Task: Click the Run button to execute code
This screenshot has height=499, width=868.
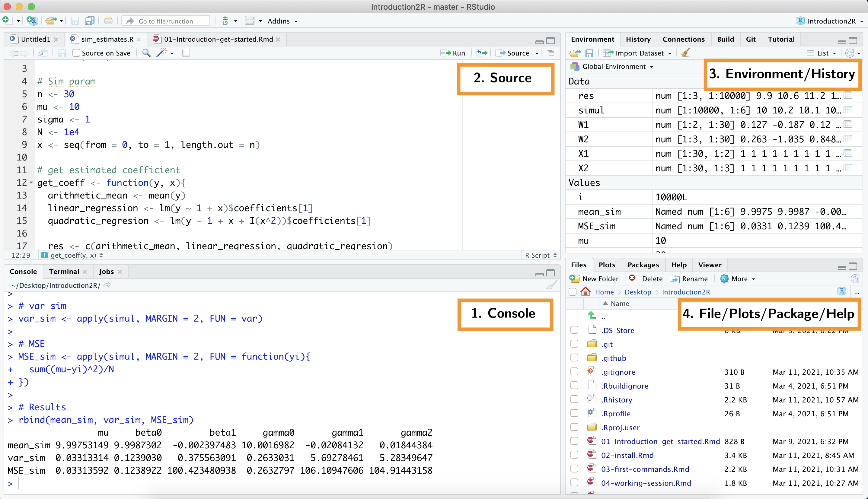Action: (454, 53)
